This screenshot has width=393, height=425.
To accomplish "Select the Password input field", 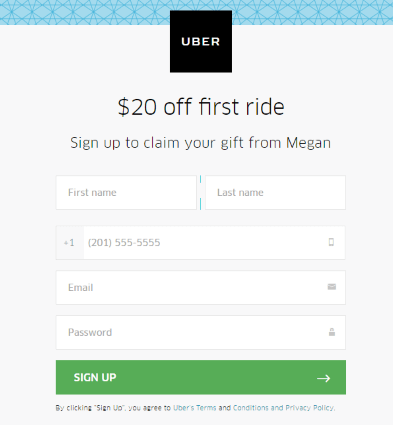I will 201,332.
